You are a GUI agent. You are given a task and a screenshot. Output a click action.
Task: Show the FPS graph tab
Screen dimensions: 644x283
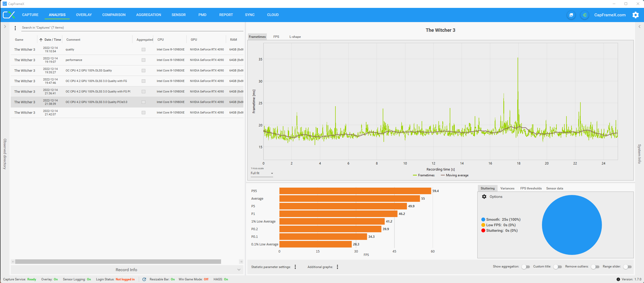pyautogui.click(x=276, y=37)
